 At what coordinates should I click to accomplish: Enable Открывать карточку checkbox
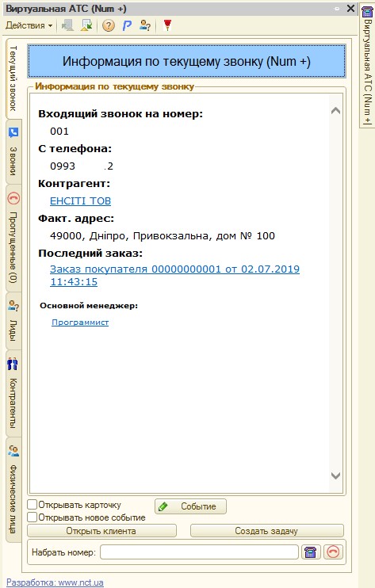click(33, 505)
